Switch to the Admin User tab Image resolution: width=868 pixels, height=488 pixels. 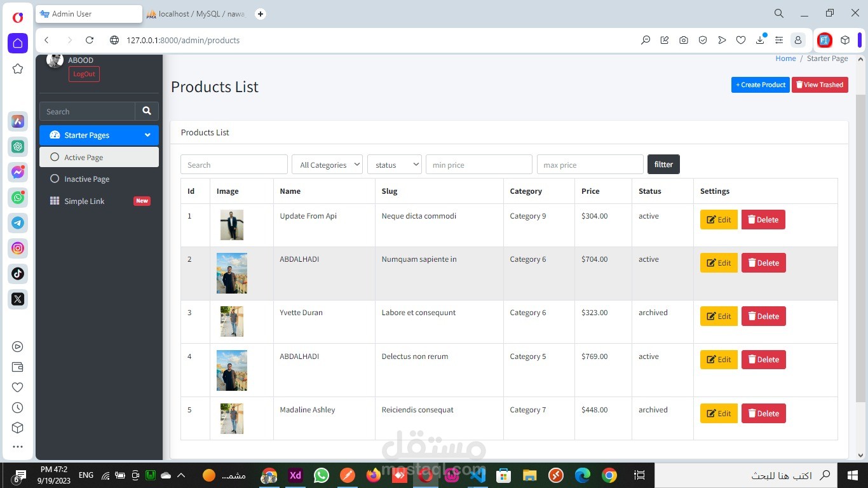tap(89, 13)
